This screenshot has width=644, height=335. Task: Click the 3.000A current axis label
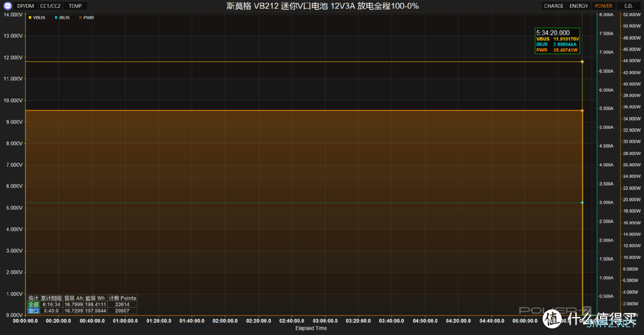[x=606, y=203]
